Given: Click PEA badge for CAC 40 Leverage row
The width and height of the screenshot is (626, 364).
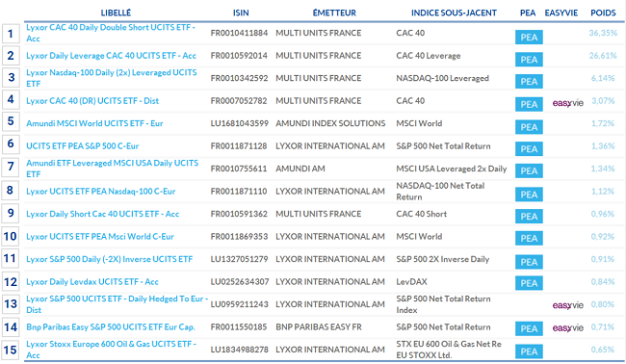Looking at the screenshot, I should pos(529,60).
